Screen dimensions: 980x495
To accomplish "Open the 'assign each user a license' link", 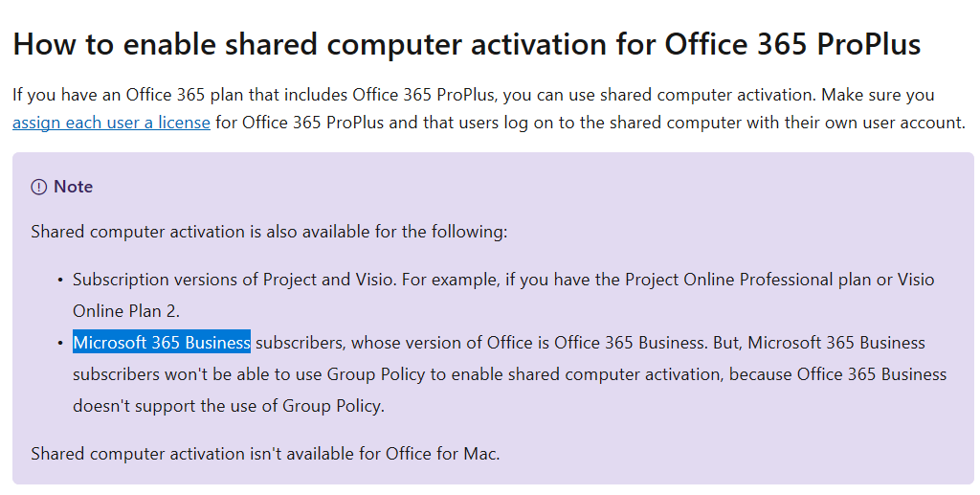I will (111, 123).
